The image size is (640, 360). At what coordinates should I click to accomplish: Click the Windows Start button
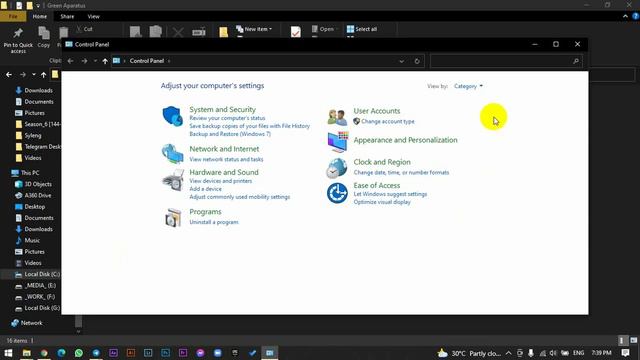8,353
